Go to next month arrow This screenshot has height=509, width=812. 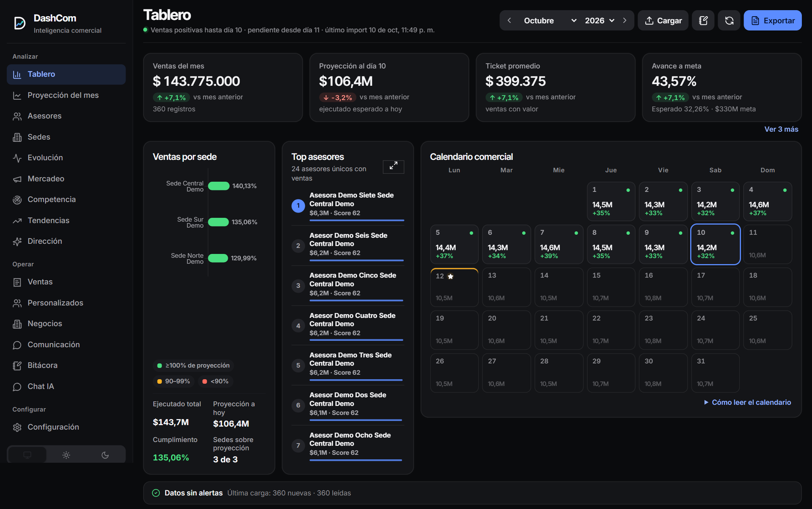624,20
